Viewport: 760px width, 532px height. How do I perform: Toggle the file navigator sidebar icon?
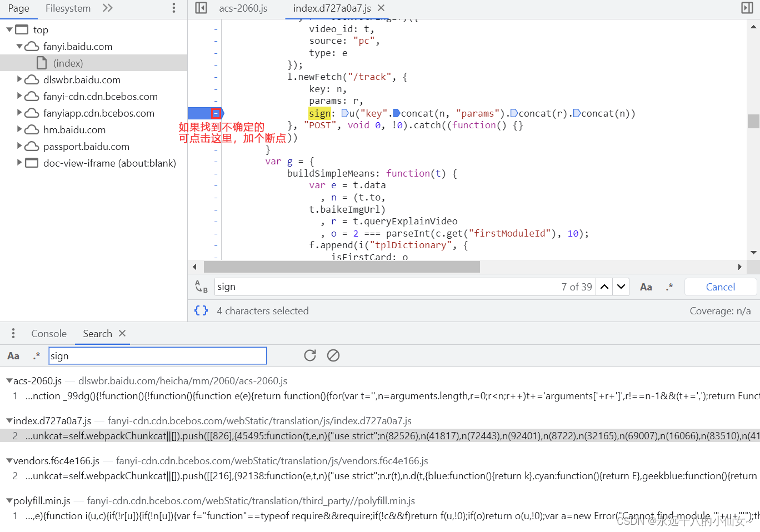click(x=201, y=8)
